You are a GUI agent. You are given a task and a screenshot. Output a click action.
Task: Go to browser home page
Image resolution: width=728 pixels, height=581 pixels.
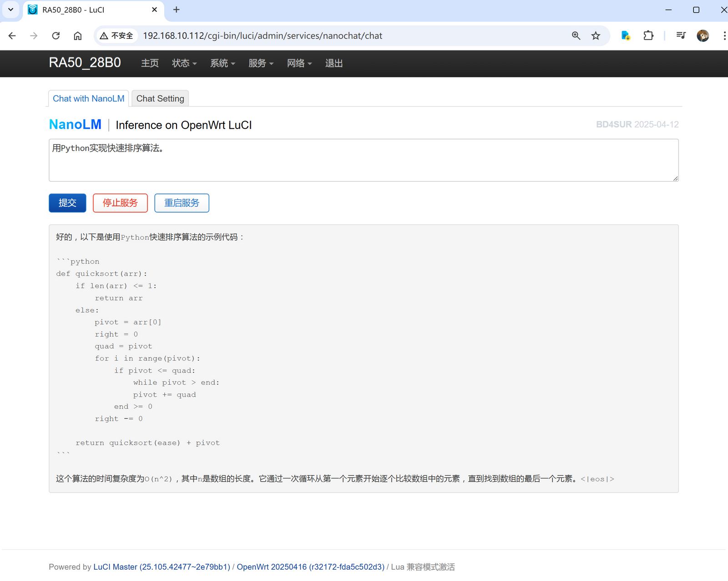click(x=78, y=36)
